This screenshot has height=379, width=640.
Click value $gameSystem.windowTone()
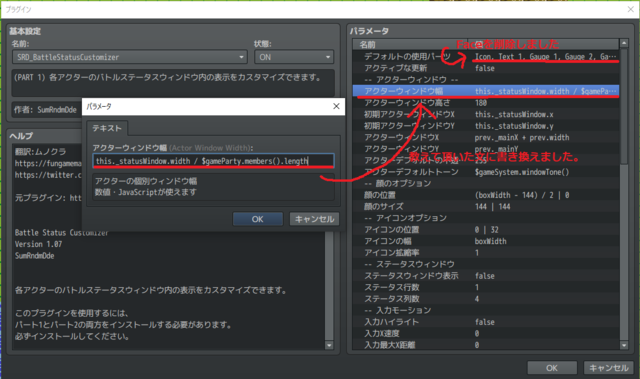[522, 172]
